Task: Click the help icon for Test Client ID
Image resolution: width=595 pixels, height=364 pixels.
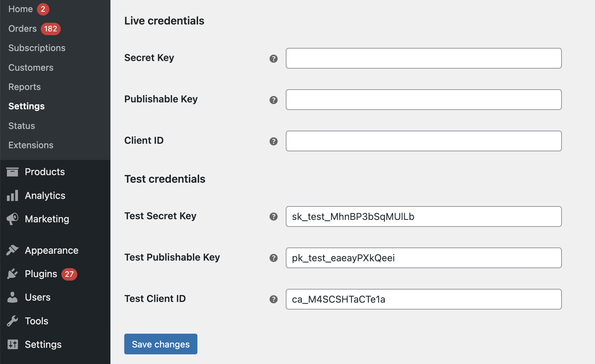Action: (273, 299)
